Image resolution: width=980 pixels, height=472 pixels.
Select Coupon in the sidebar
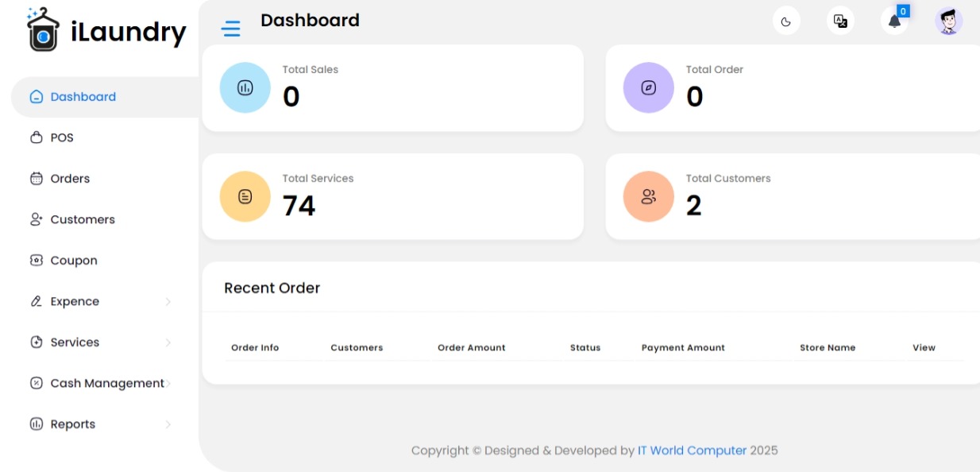[x=74, y=261]
